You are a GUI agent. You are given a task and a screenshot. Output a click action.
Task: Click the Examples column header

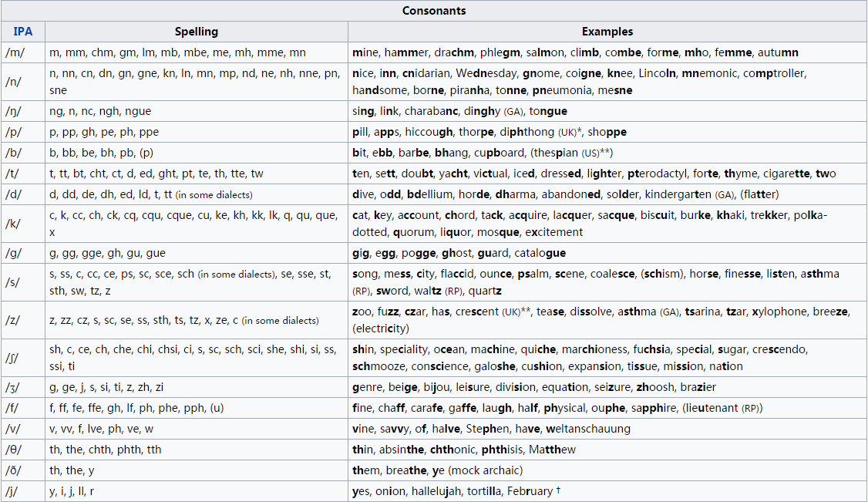click(607, 32)
